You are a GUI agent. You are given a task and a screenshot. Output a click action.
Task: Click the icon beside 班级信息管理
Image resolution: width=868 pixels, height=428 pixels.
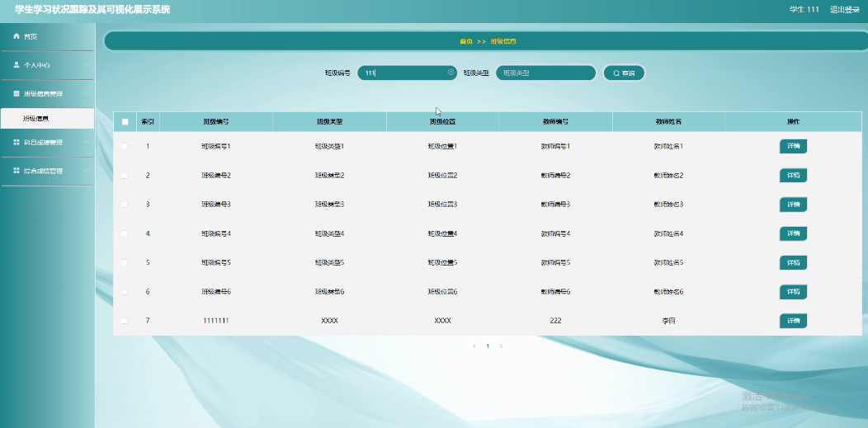pyautogui.click(x=16, y=93)
